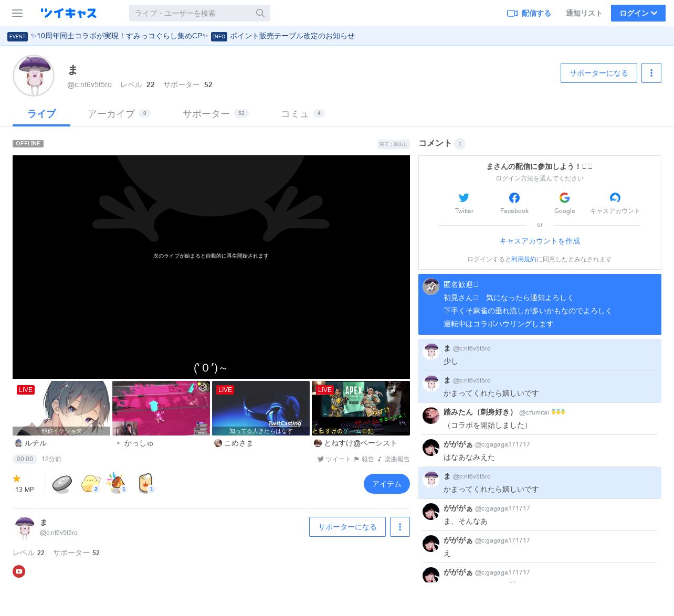Click the 00:00 duration label

pos(25,459)
